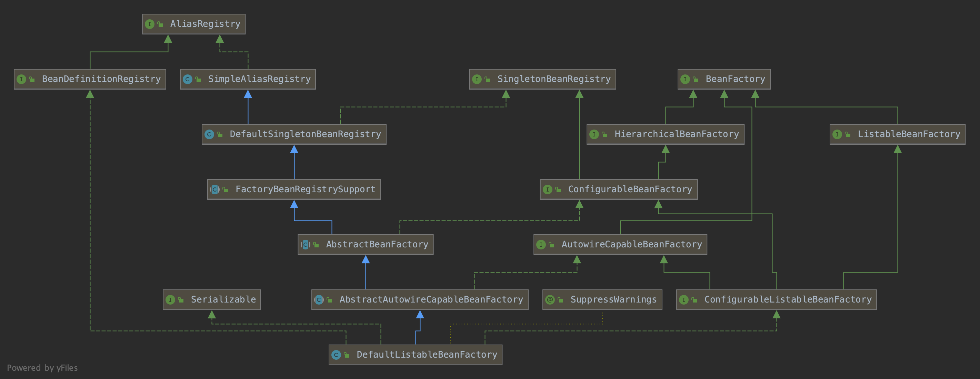This screenshot has width=980, height=379.
Task: Click the BeanFactory interface icon
Action: 685,80
